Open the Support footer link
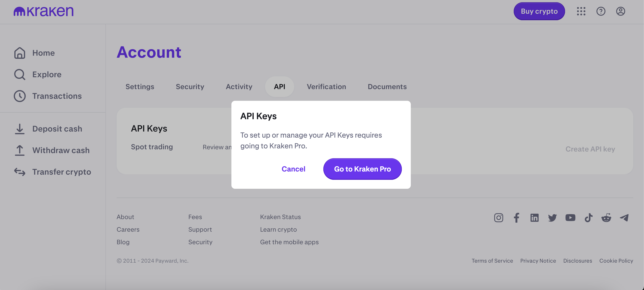 pos(200,229)
